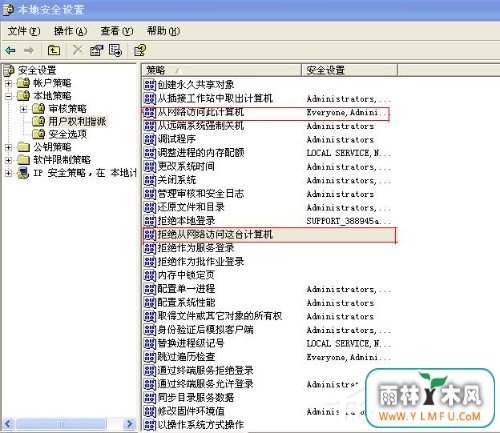Click the Properties toolbar icon

pyautogui.click(x=96, y=50)
